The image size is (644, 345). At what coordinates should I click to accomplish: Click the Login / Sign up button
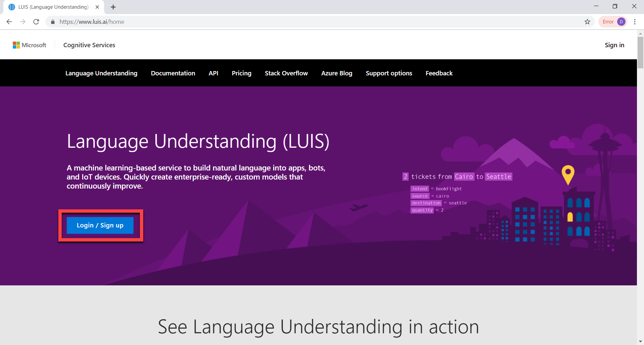pos(100,225)
